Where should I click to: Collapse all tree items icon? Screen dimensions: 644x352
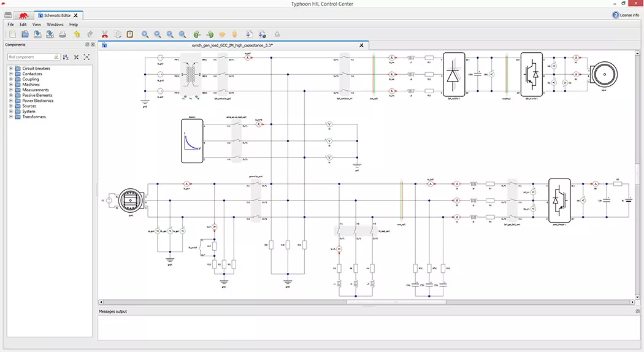click(x=76, y=57)
